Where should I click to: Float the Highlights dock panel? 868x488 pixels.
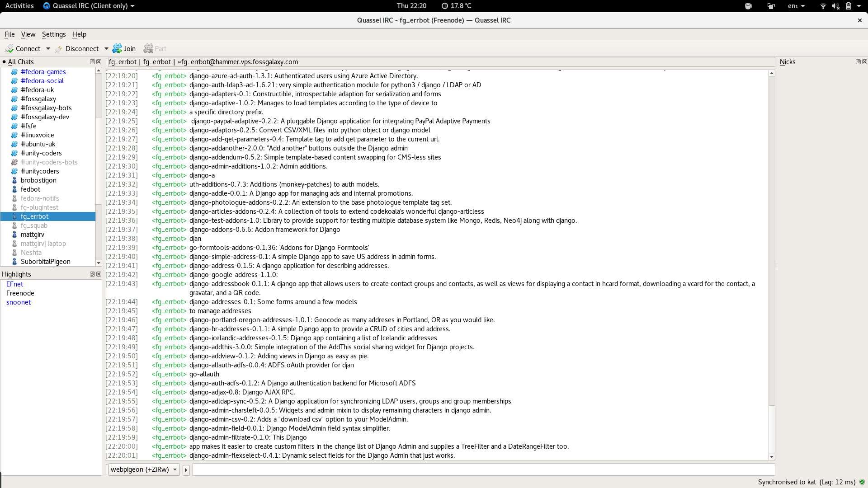92,274
